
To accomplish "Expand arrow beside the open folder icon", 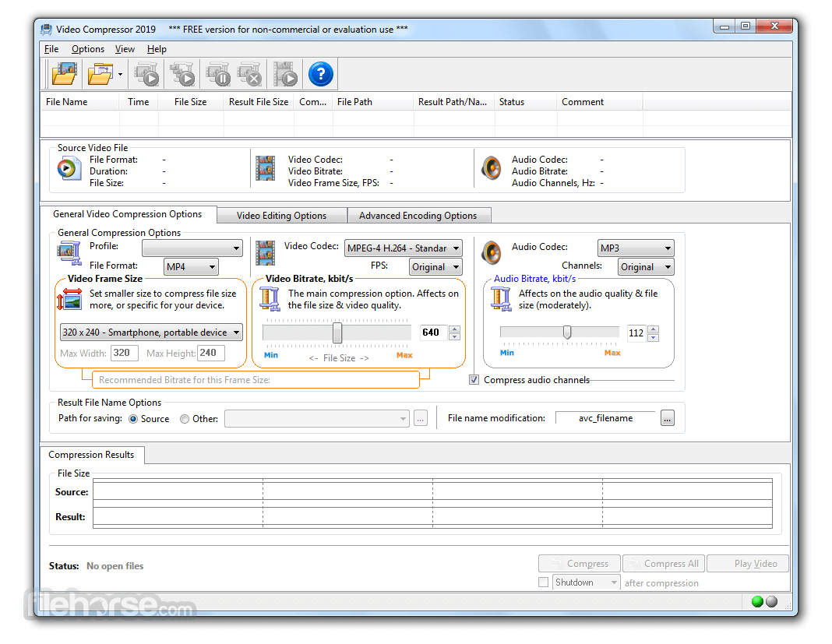I will point(121,74).
